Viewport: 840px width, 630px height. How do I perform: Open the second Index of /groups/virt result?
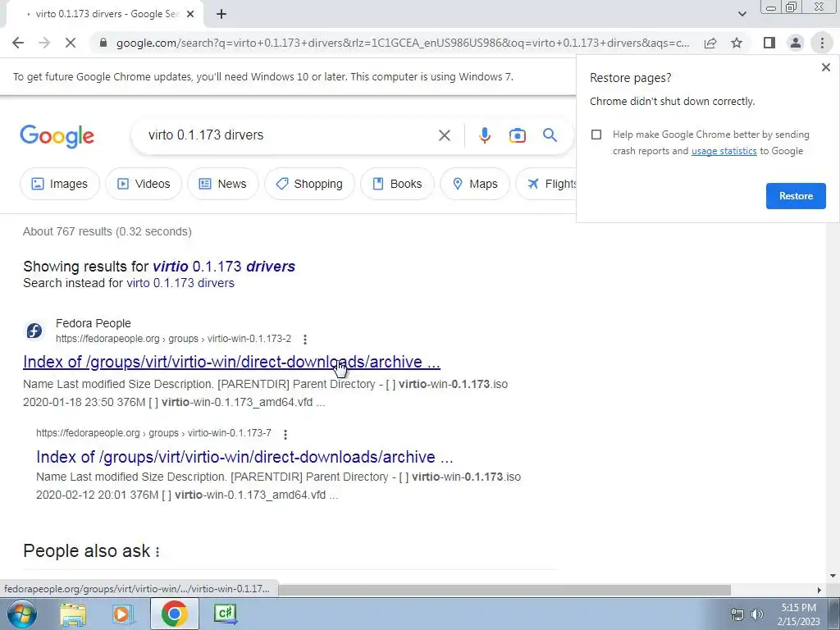click(244, 457)
